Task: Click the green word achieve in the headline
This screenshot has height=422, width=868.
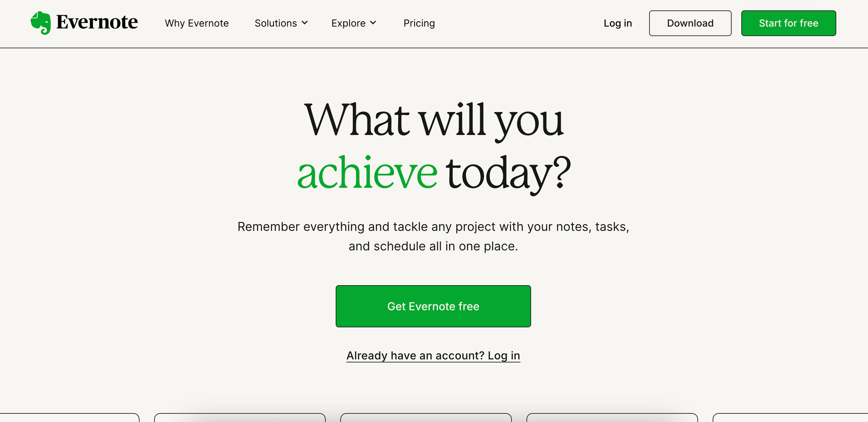Action: 367,171
